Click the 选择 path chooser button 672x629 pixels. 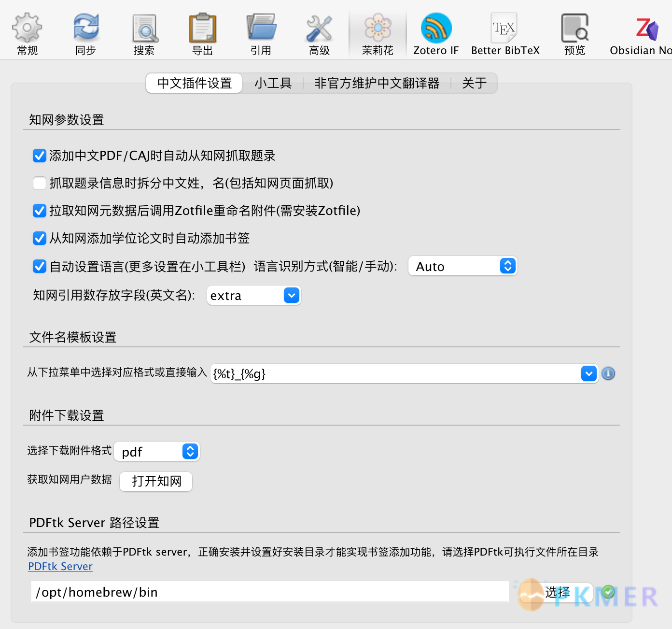[x=557, y=592]
